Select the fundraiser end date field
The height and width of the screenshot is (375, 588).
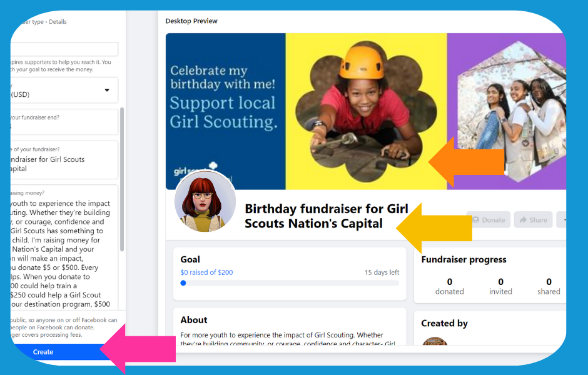point(63,122)
